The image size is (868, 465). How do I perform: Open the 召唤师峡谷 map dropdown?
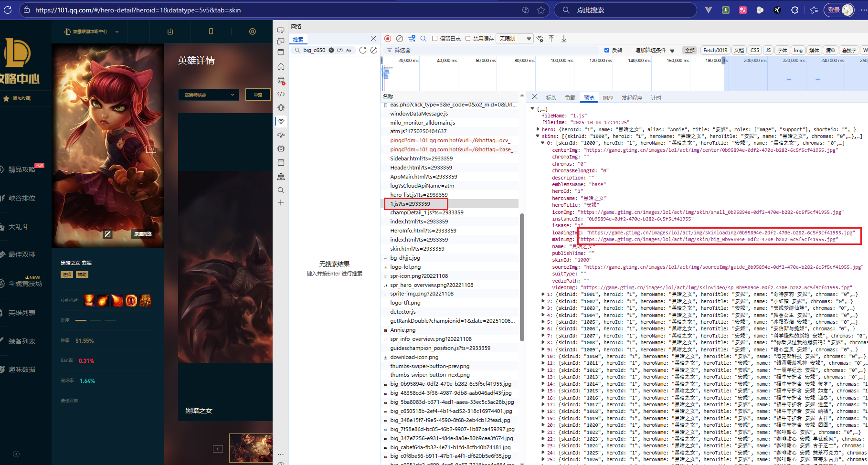pyautogui.click(x=209, y=95)
